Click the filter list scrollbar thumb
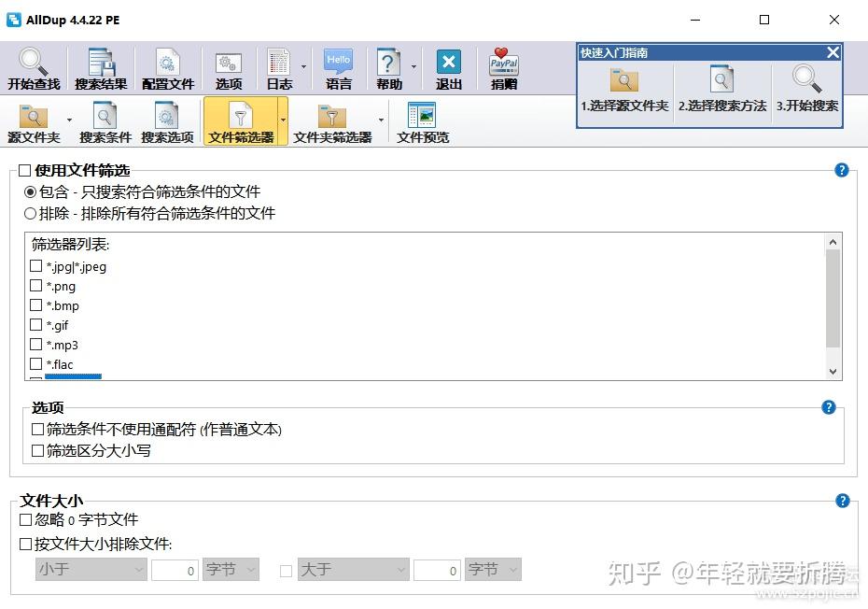Screen dimensions: 868x609 click(x=833, y=299)
